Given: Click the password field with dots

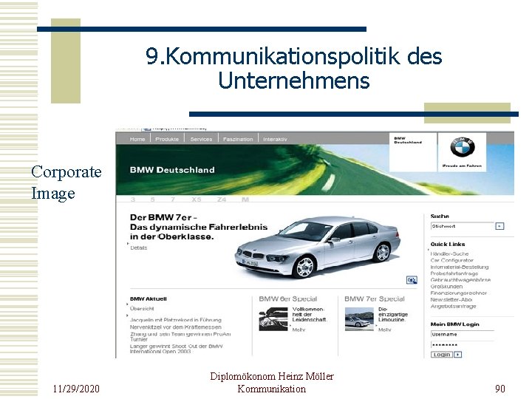Looking at the screenshot, I should 463,345.
